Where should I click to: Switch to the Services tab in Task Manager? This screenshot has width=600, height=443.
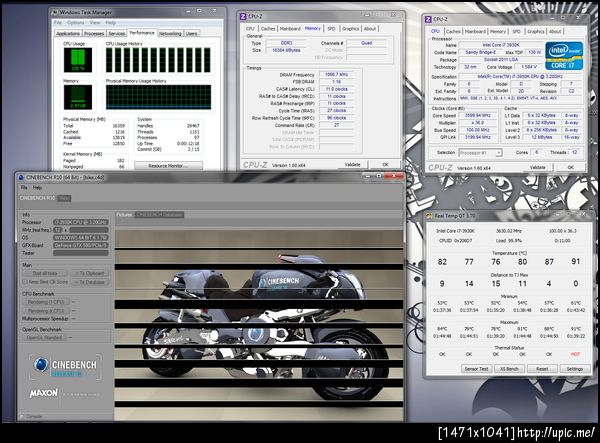(x=117, y=34)
